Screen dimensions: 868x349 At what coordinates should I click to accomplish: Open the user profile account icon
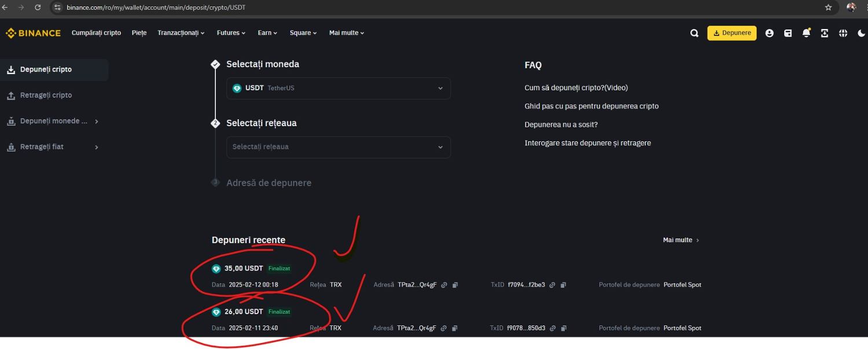pyautogui.click(x=769, y=34)
